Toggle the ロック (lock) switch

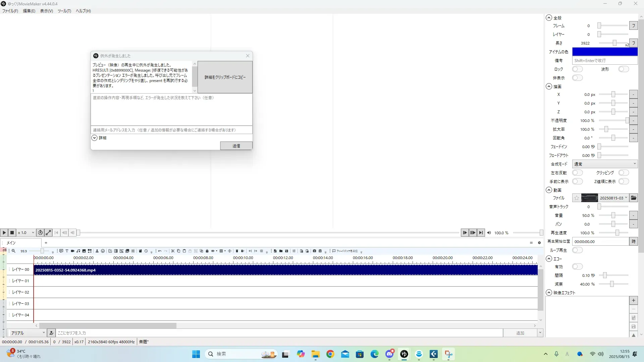(x=577, y=69)
